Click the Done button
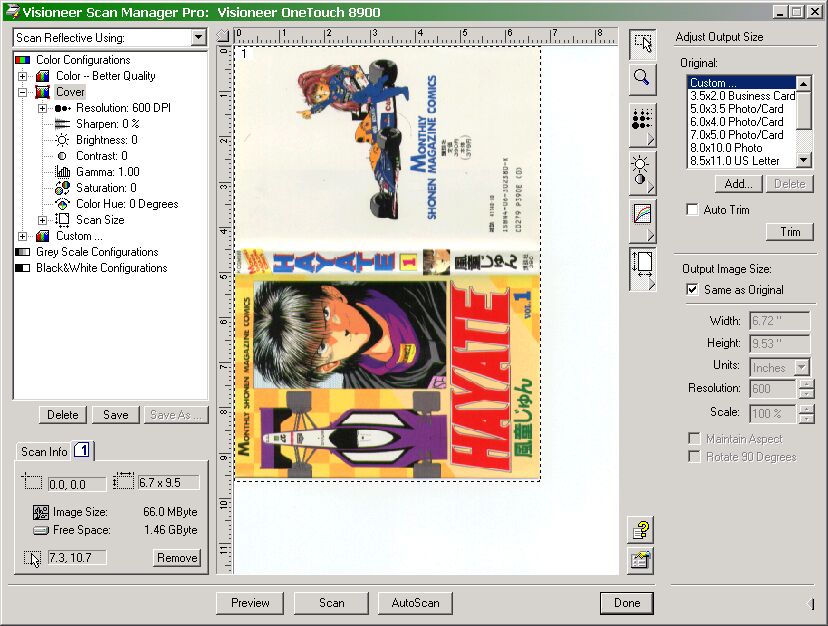The image size is (828, 626). pos(627,603)
